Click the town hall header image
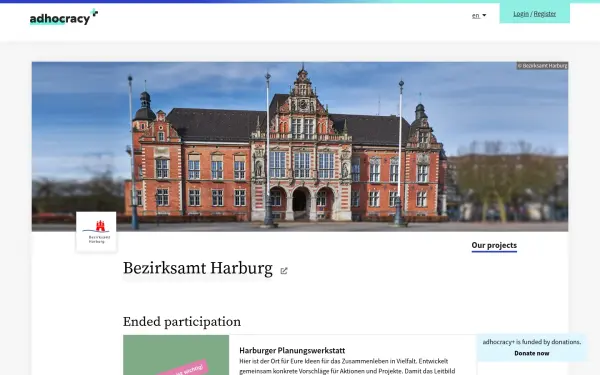600x375 pixels. pyautogui.click(x=300, y=146)
